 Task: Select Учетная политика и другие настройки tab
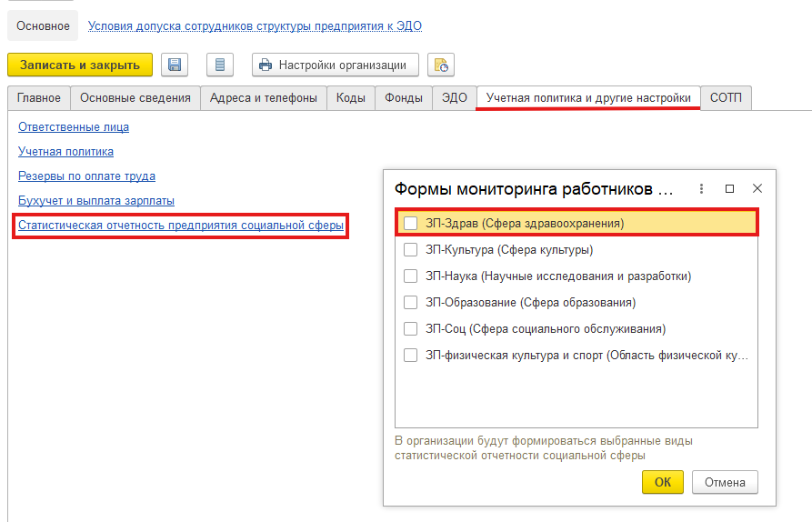click(x=588, y=98)
